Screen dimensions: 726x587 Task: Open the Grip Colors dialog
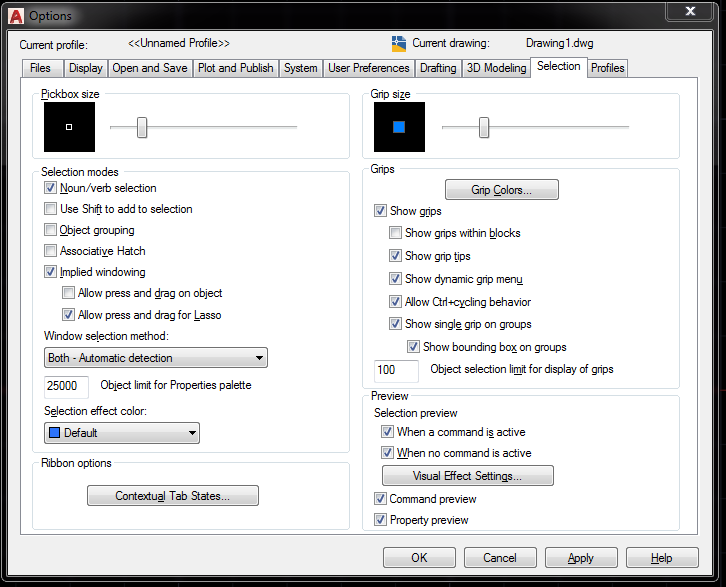pos(501,190)
